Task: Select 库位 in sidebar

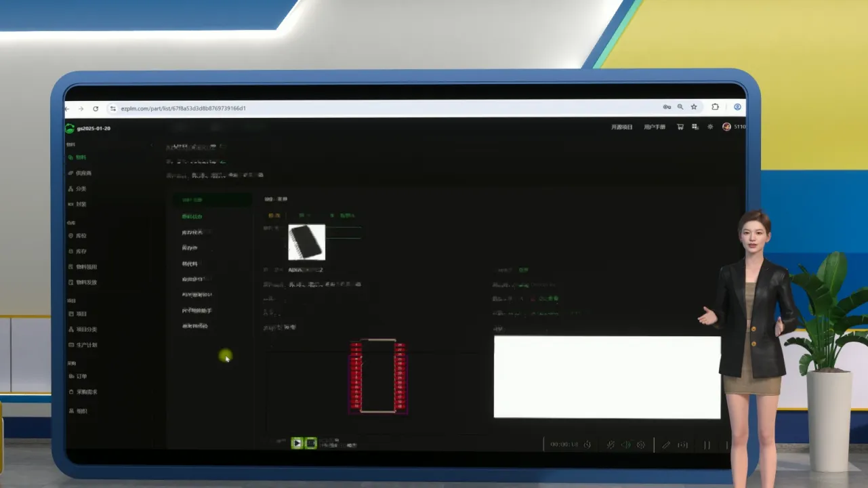Action: (x=81, y=236)
